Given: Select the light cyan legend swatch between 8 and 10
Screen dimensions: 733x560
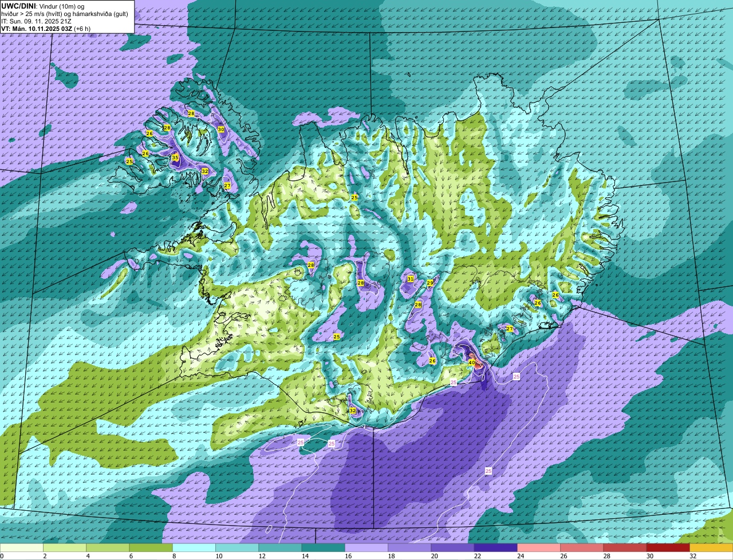Looking at the screenshot, I should (194, 547).
